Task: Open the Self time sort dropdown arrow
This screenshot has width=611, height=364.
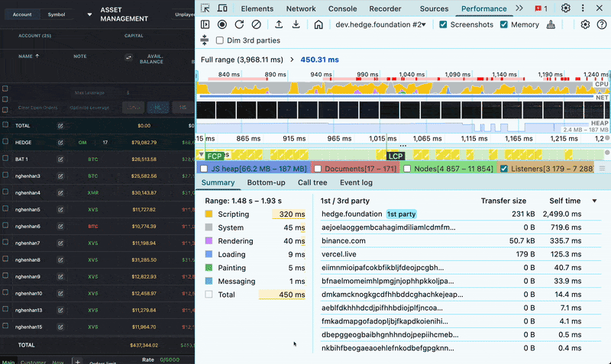Action: pos(594,201)
